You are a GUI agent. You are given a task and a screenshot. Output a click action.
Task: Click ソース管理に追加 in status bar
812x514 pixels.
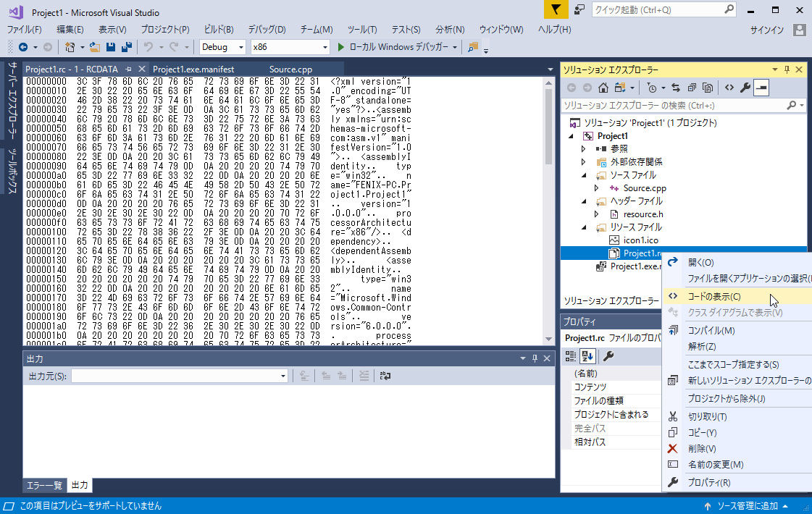(748, 506)
